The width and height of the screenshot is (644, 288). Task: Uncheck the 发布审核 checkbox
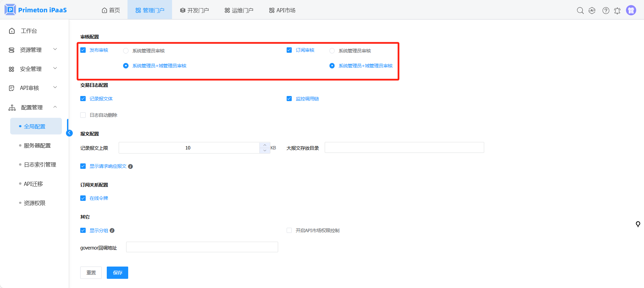[83, 50]
